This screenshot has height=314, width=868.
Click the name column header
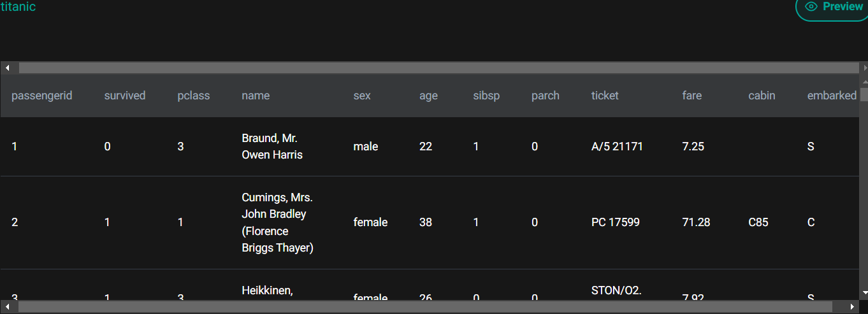(256, 96)
